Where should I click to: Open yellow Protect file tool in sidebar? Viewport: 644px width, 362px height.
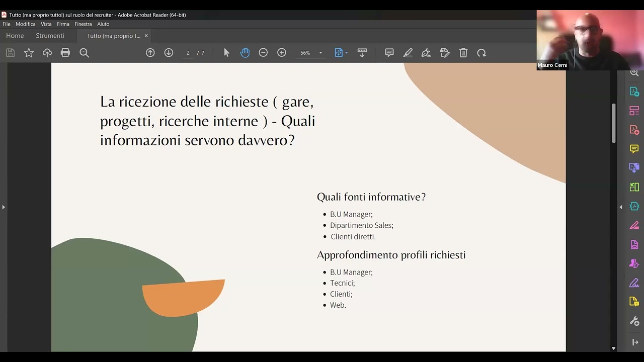(634, 302)
